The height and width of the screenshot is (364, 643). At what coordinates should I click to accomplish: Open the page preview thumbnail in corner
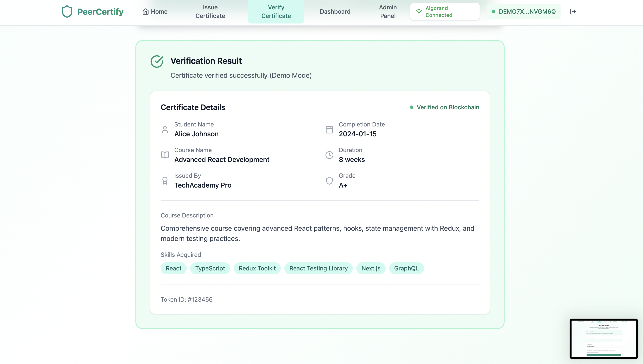(603, 339)
